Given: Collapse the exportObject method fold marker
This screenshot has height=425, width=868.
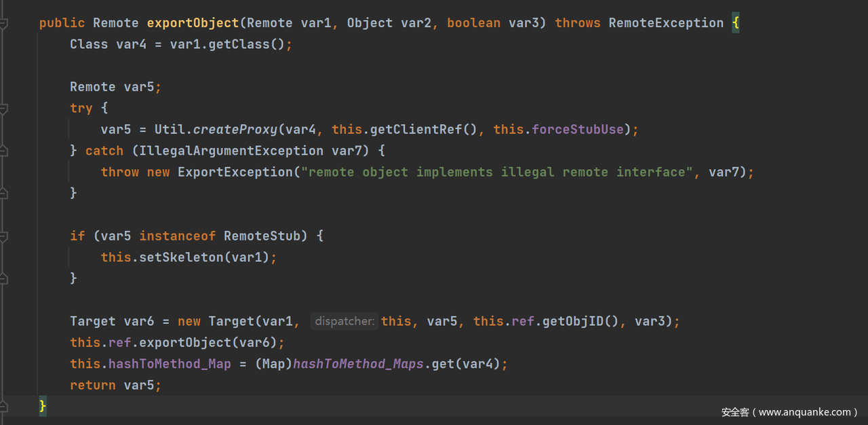Looking at the screenshot, I should [x=3, y=24].
